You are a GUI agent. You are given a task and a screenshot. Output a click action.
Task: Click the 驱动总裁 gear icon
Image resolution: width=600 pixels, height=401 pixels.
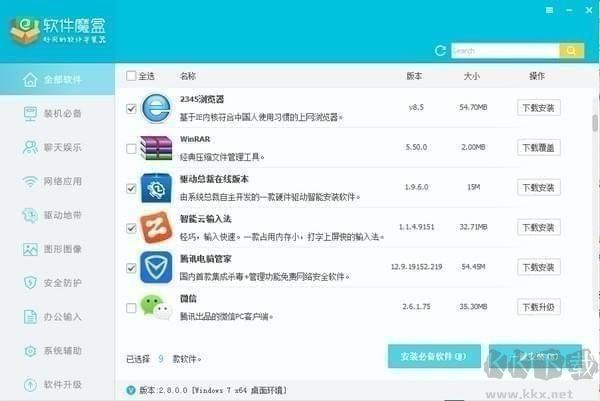pyautogui.click(x=156, y=188)
